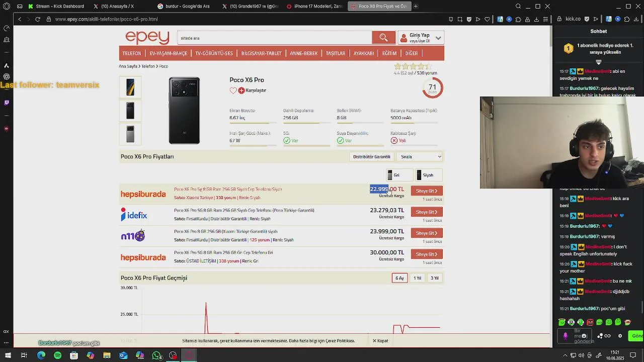Expand the Giriş Yap account dropdown
This screenshot has width=644, height=362.
tap(438, 38)
